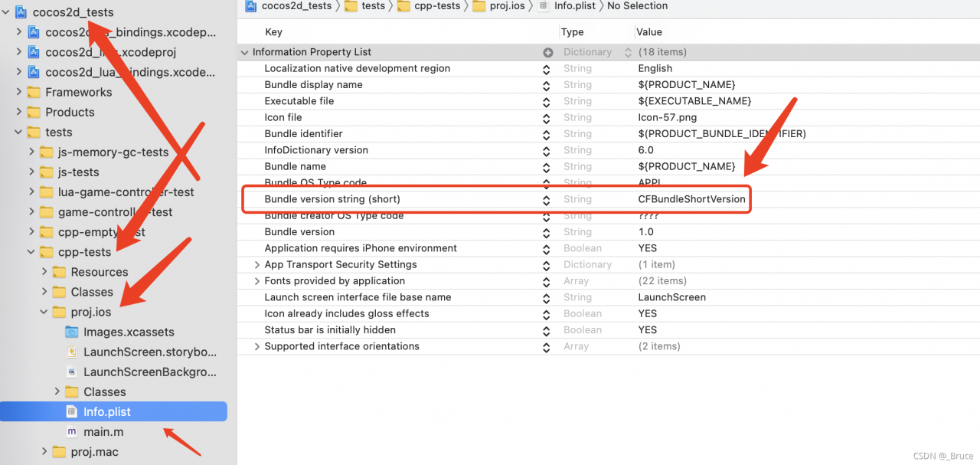980x465 pixels.
Task: Click the Frameworks folder icon
Action: (x=34, y=92)
